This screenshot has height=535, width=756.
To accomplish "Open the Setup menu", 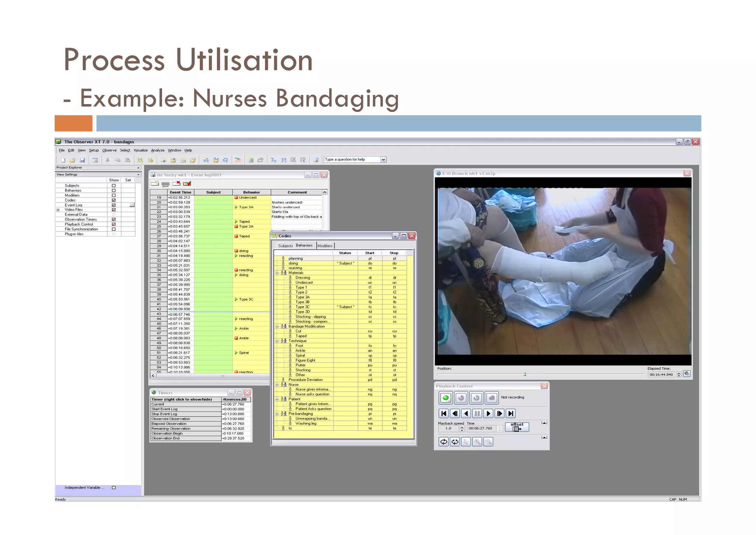I will pyautogui.click(x=94, y=150).
